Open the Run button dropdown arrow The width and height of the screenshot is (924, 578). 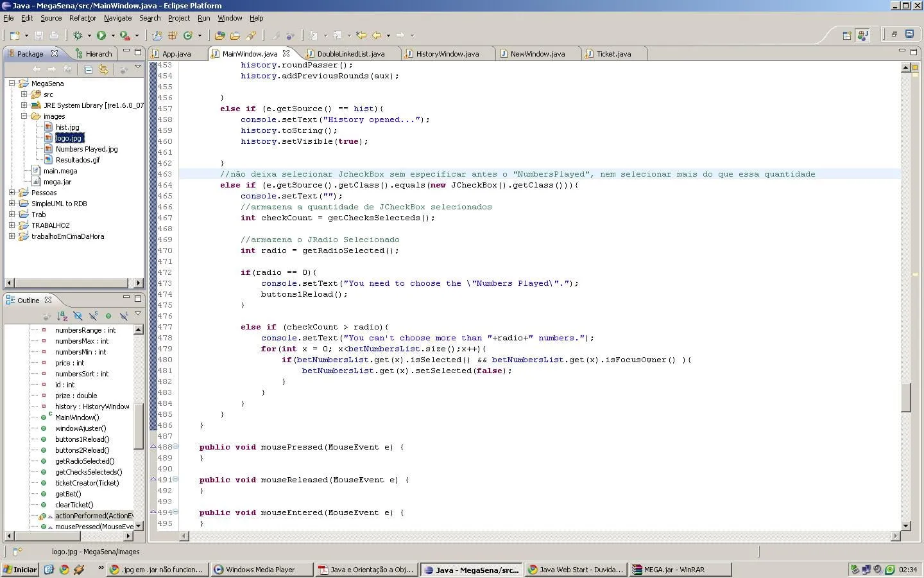click(x=113, y=36)
